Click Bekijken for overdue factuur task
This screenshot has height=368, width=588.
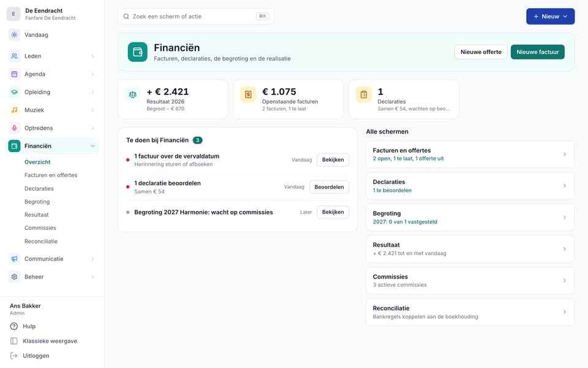coord(333,159)
